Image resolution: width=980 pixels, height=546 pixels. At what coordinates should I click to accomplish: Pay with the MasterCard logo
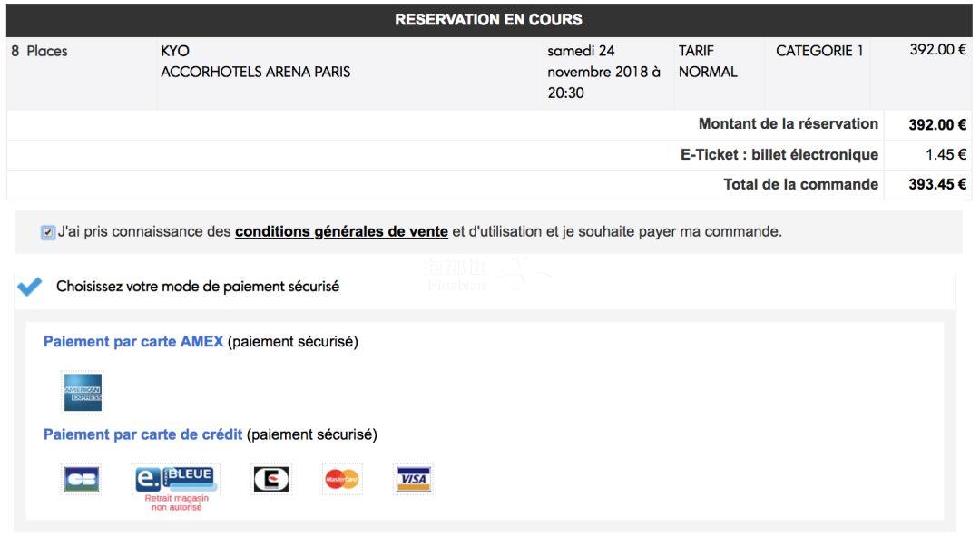(x=341, y=479)
